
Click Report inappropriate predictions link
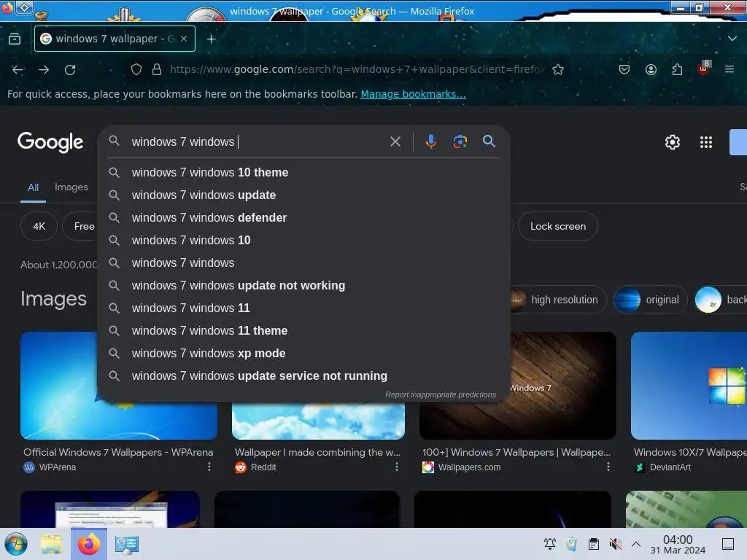(440, 394)
